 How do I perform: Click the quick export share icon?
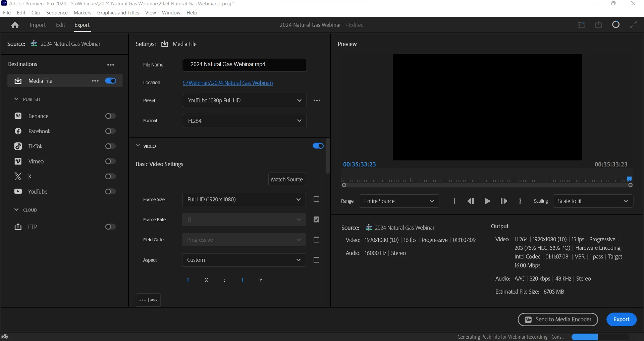click(x=598, y=25)
